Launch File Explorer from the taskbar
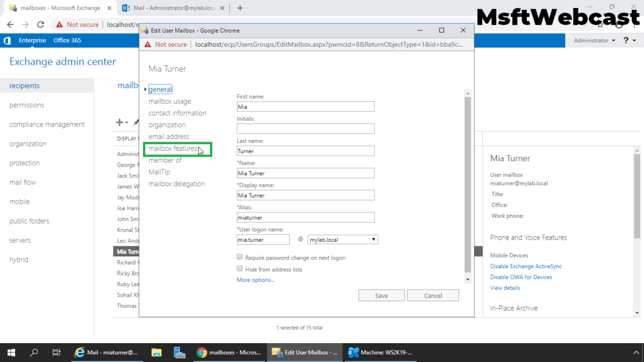The width and height of the screenshot is (644, 362). click(x=156, y=352)
